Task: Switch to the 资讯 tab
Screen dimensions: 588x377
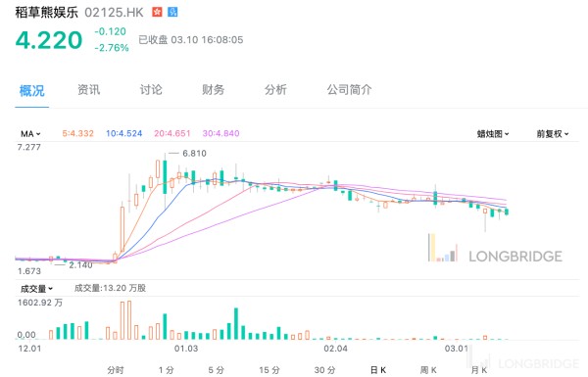Action: pyautogui.click(x=88, y=90)
